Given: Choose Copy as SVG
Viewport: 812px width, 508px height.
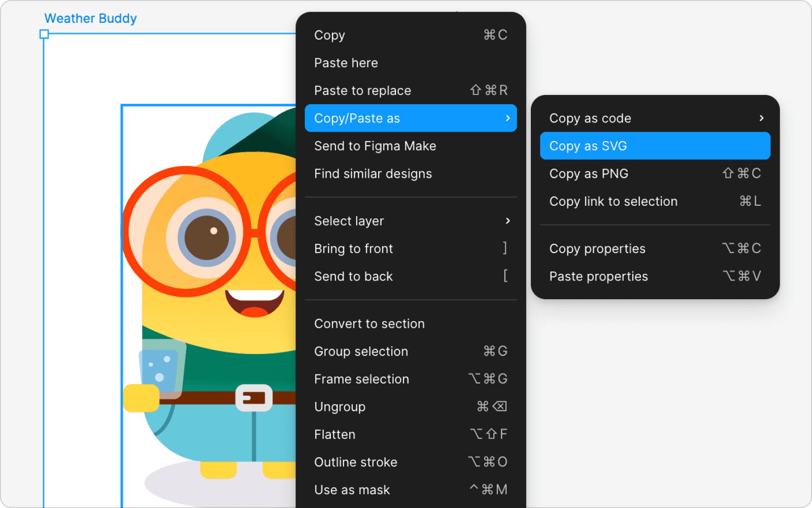Looking at the screenshot, I should click(655, 146).
